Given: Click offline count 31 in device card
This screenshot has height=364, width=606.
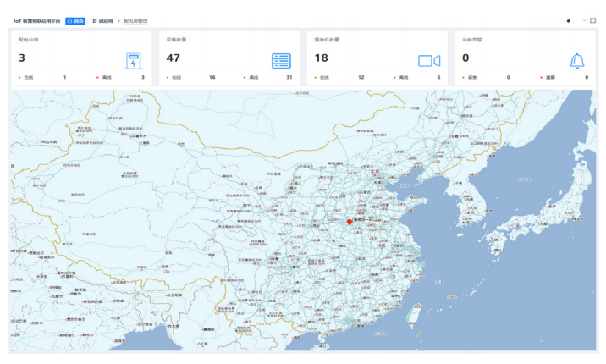Looking at the screenshot, I should click(x=289, y=78).
